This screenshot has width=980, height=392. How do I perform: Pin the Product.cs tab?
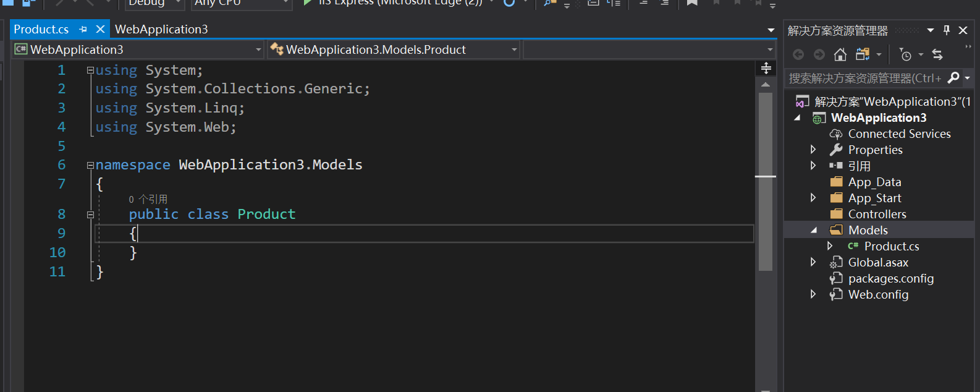tap(83, 29)
